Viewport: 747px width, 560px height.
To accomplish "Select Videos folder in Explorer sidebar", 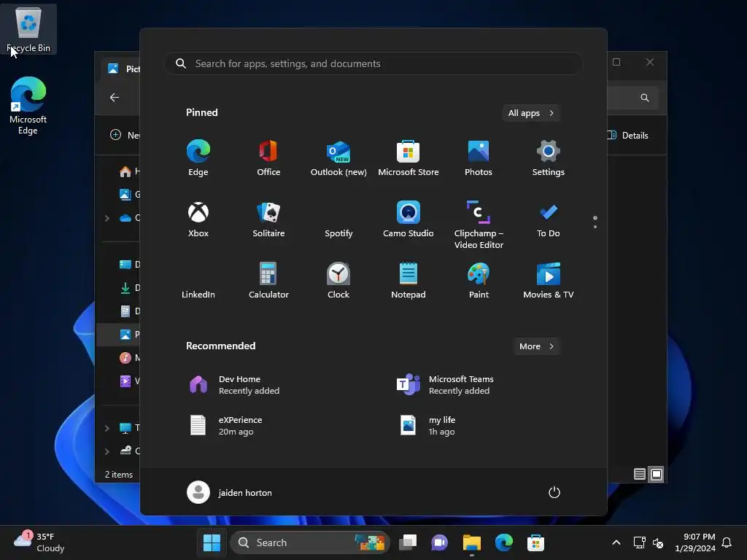I will [128, 381].
